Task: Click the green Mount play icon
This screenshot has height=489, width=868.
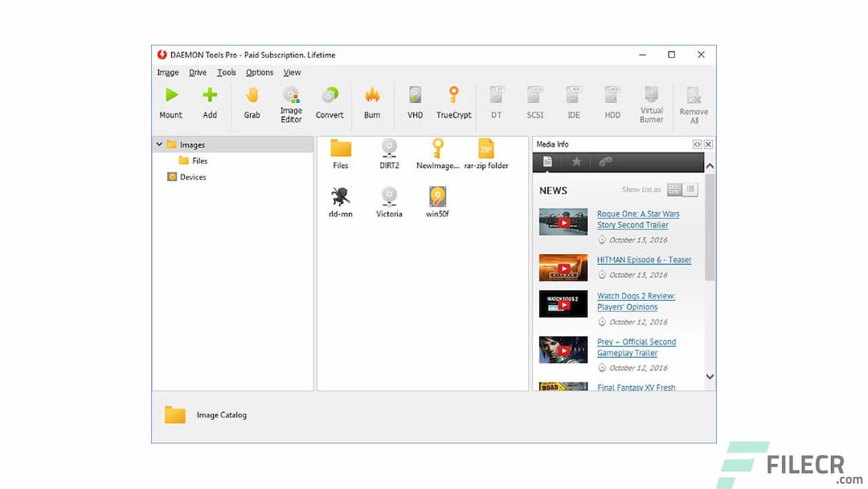Action: click(x=170, y=96)
